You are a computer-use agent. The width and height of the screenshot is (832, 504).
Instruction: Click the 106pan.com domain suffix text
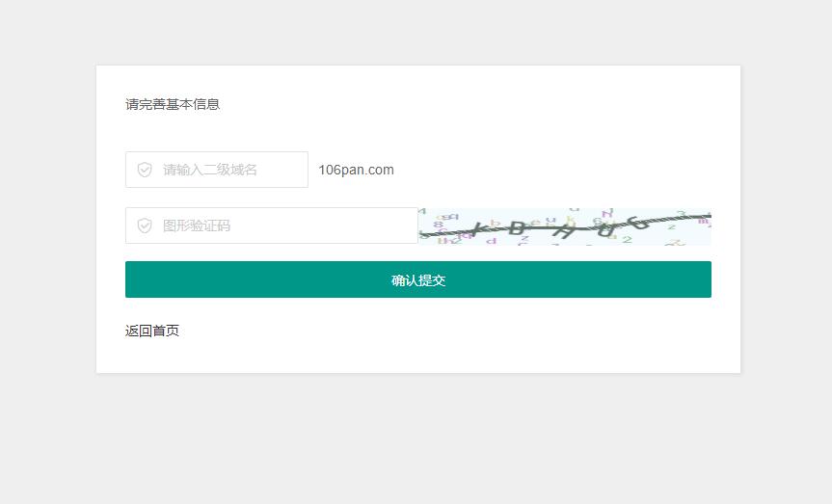[356, 170]
